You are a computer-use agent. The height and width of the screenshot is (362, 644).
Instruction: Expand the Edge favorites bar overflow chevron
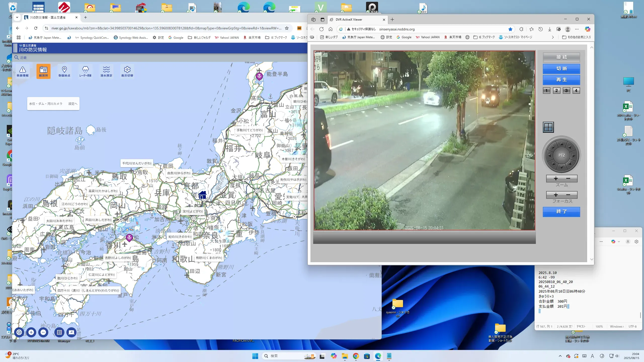[x=553, y=37]
